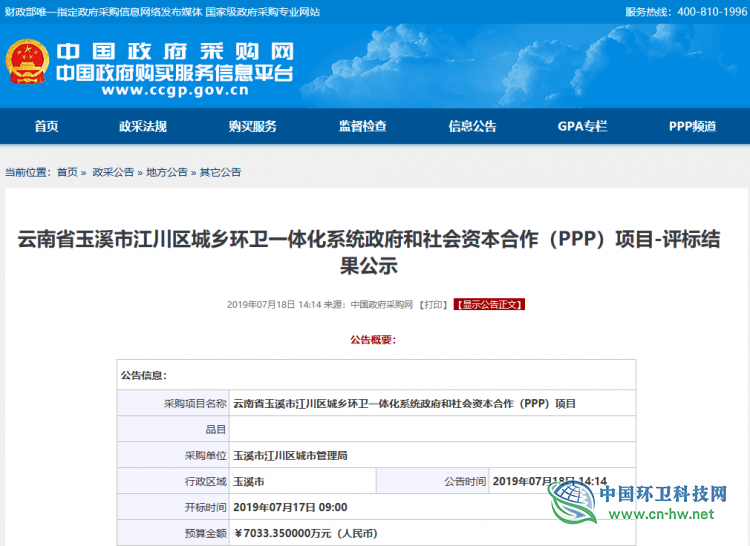Click the 其它公告 breadcrumb link
750x546 pixels.
220,172
